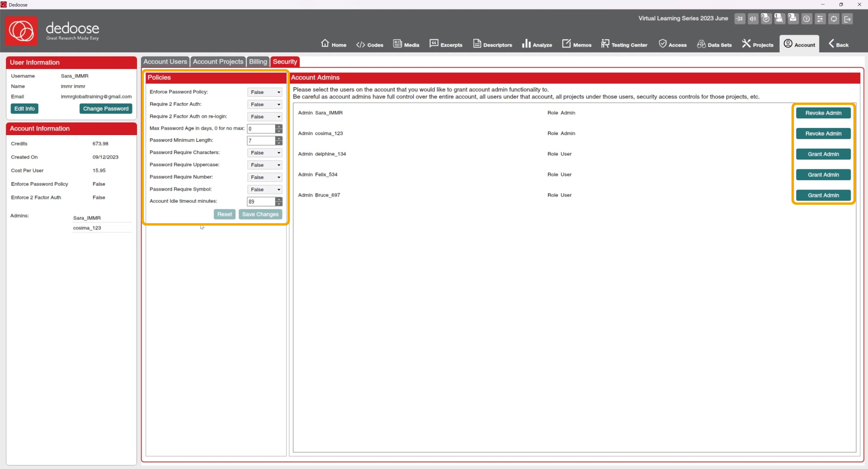Click the logout exit icon
Image resolution: width=868 pixels, height=469 pixels.
tap(848, 19)
